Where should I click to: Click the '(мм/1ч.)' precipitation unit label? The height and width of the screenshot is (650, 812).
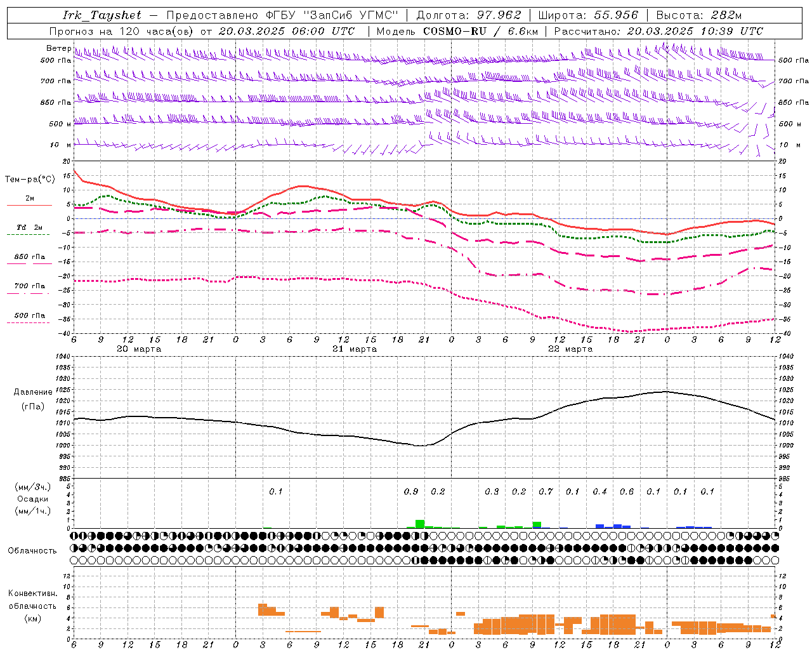32,511
